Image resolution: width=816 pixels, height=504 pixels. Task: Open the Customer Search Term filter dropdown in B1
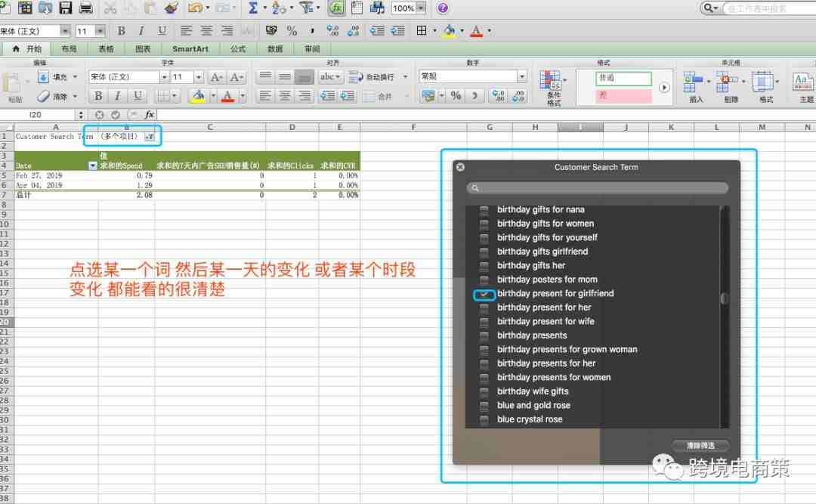click(150, 137)
